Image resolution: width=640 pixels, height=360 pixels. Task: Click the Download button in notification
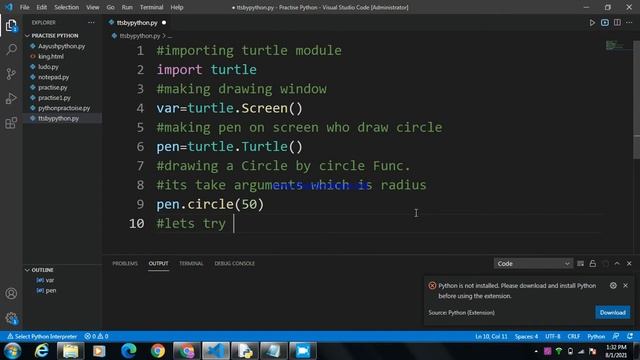click(x=612, y=313)
